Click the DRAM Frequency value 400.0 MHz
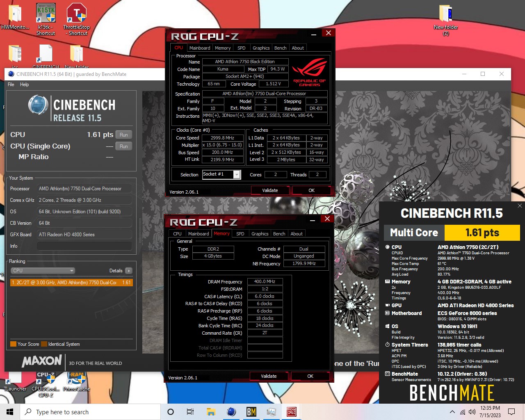This screenshot has width=525, height=420. pos(265,281)
